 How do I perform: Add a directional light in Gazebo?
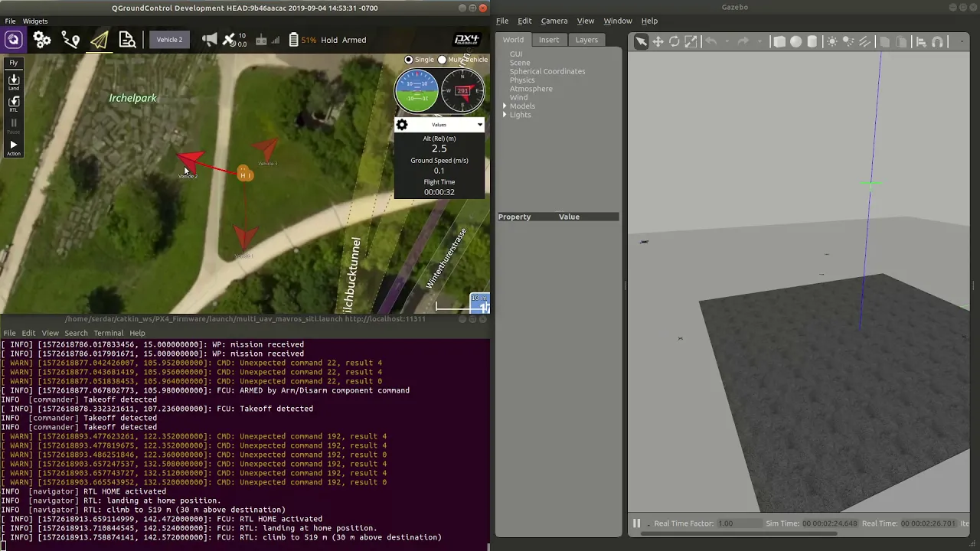865,41
